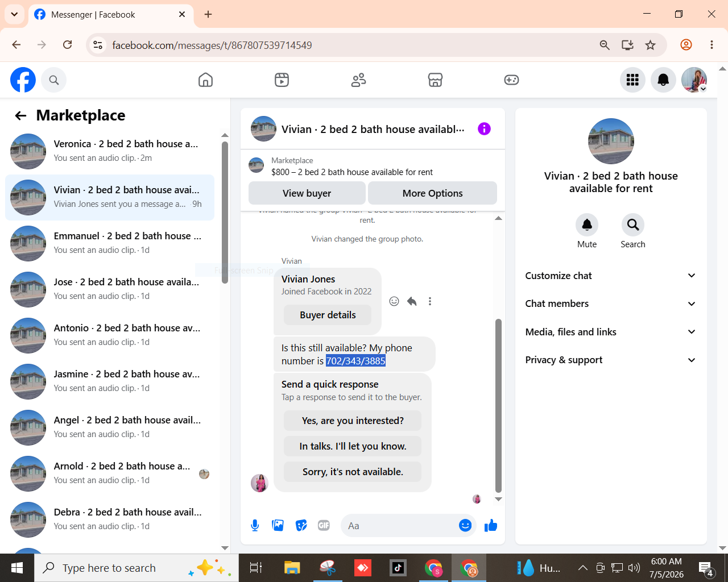Attach a photo file icon
The image size is (728, 582).
pos(278,526)
